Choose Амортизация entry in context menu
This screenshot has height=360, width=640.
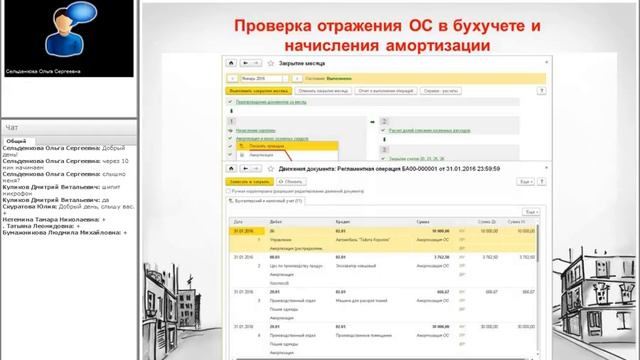(x=287, y=155)
